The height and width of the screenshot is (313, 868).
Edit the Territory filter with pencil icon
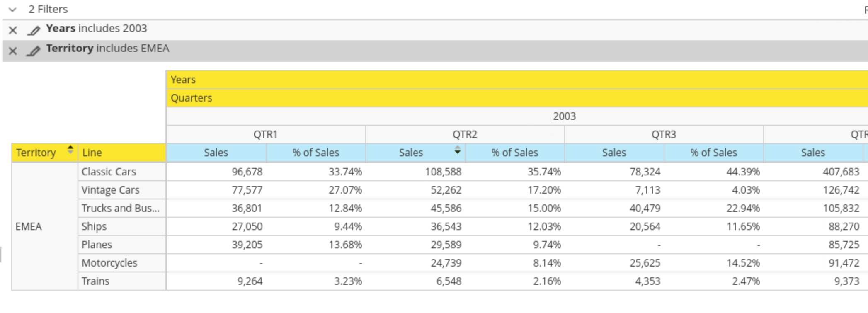[x=34, y=51]
